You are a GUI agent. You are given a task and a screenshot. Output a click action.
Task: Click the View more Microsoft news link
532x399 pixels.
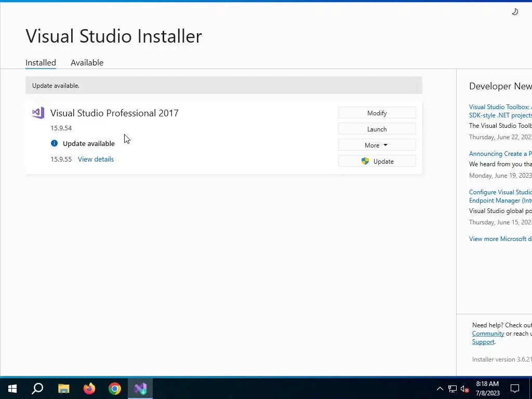click(x=500, y=239)
